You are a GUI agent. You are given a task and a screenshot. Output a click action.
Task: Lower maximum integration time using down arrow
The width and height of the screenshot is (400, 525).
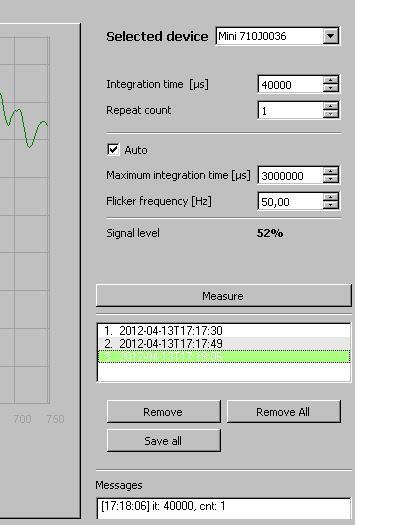pos(331,179)
